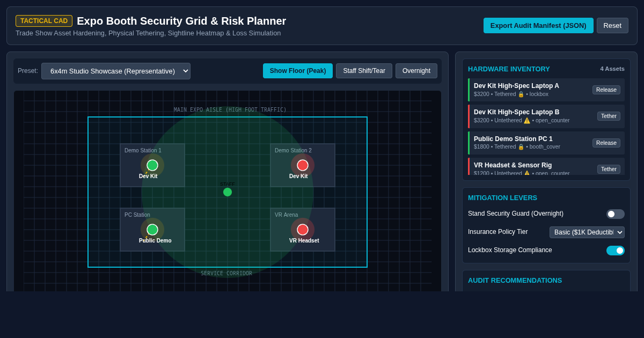Release Dev Kit High-Spec Laptop A

point(606,90)
